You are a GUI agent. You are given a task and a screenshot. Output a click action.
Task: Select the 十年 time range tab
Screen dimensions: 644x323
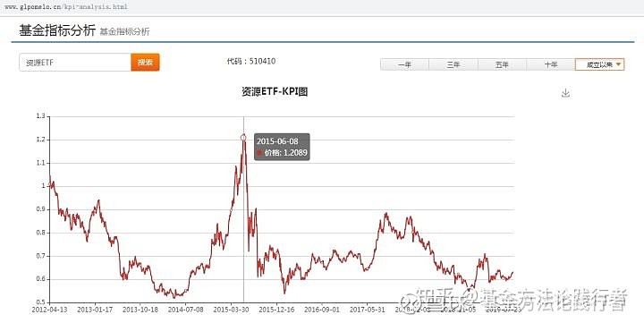[551, 64]
